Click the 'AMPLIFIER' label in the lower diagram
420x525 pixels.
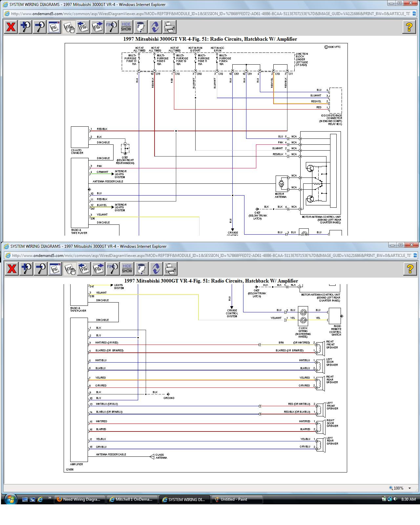[x=76, y=464]
